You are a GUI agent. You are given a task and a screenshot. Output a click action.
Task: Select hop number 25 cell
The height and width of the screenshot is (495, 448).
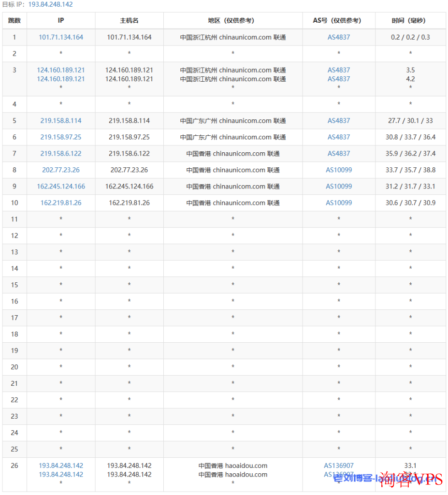14,449
